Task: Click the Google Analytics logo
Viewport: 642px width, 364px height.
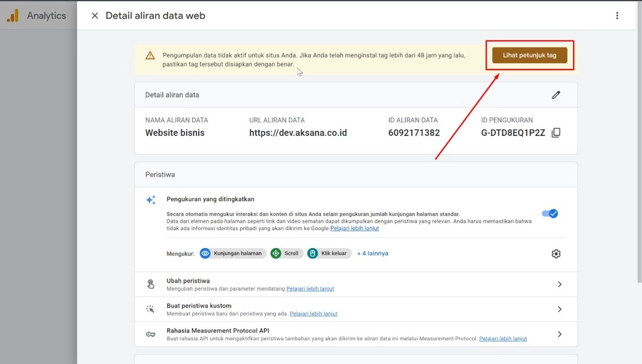Action: tap(13, 16)
